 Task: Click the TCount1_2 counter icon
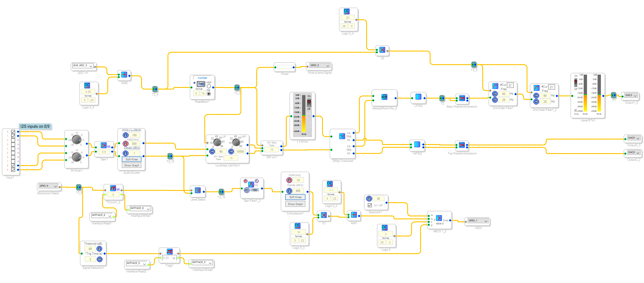pyautogui.click(x=113, y=188)
